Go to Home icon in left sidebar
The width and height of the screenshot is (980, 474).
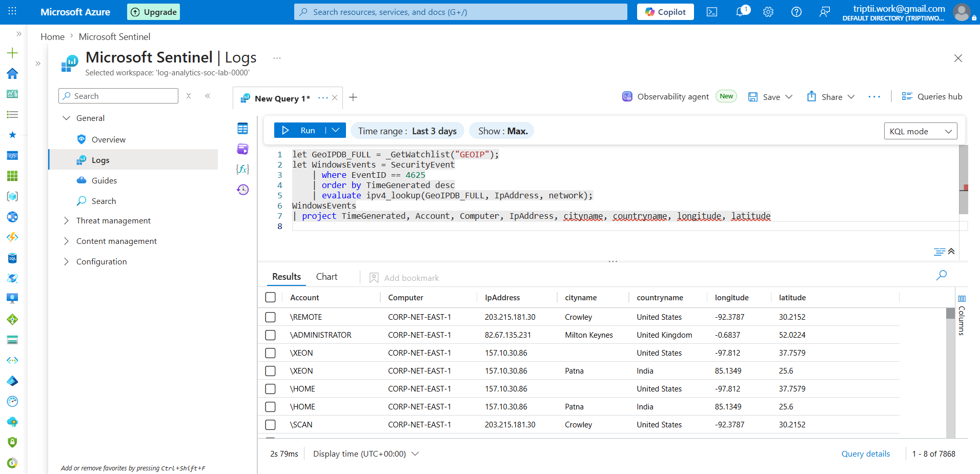coord(12,73)
